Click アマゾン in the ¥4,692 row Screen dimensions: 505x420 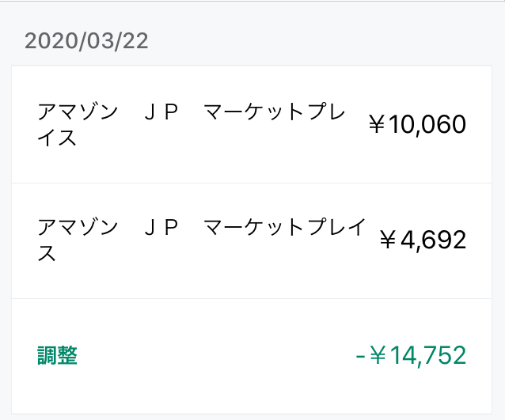pyautogui.click(x=78, y=227)
